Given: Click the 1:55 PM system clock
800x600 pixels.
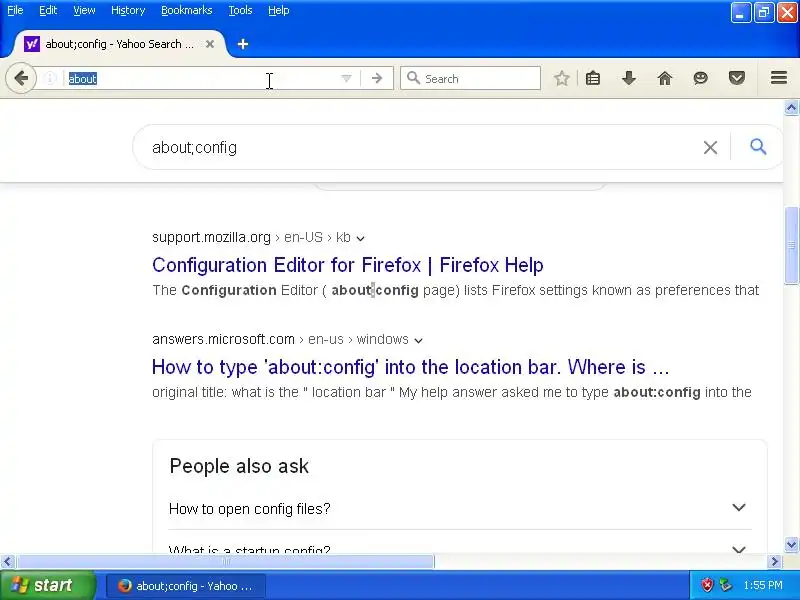Looking at the screenshot, I should point(763,585).
